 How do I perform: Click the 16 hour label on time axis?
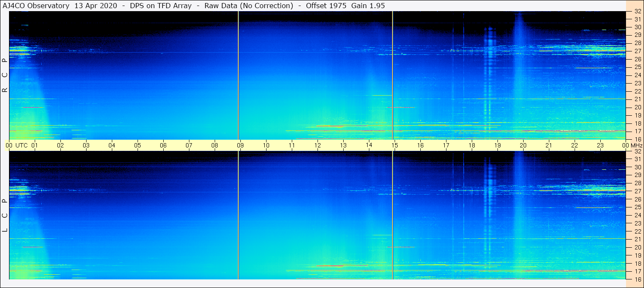click(420, 145)
